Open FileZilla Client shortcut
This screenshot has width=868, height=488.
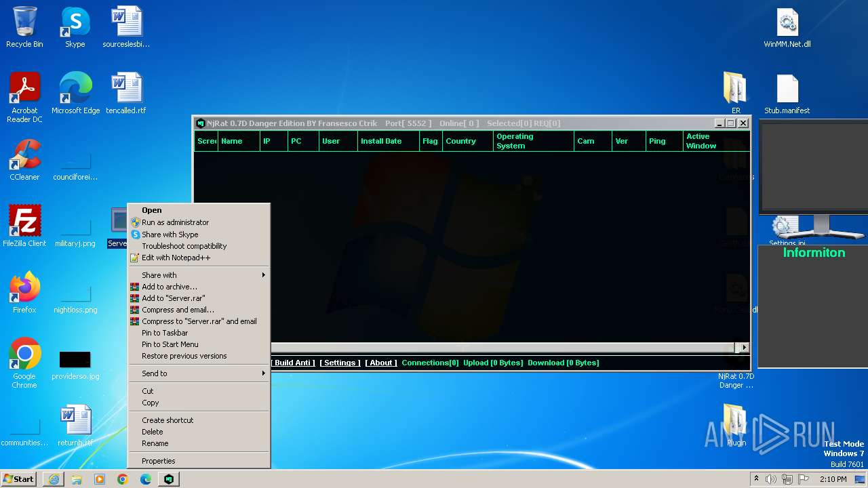(x=24, y=226)
